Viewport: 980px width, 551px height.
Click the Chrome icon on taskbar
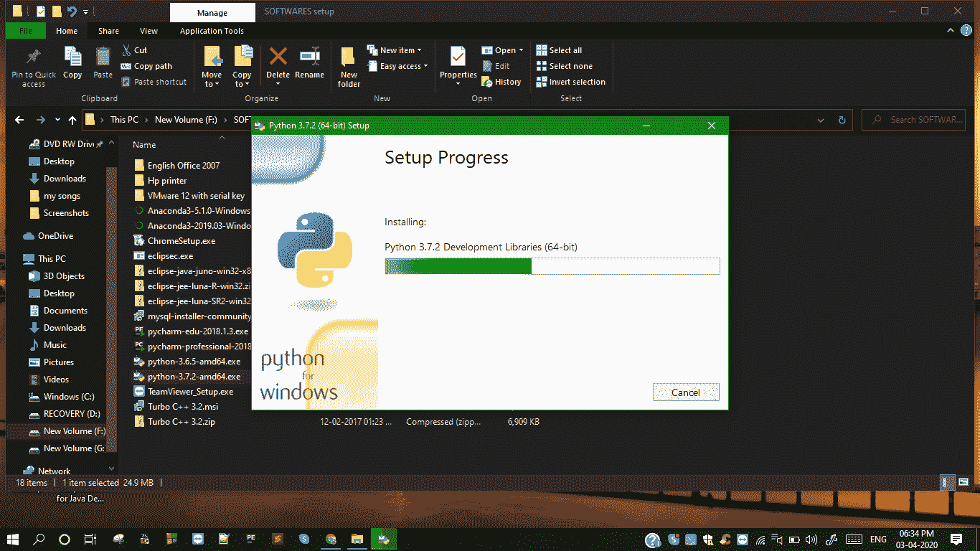(331, 539)
